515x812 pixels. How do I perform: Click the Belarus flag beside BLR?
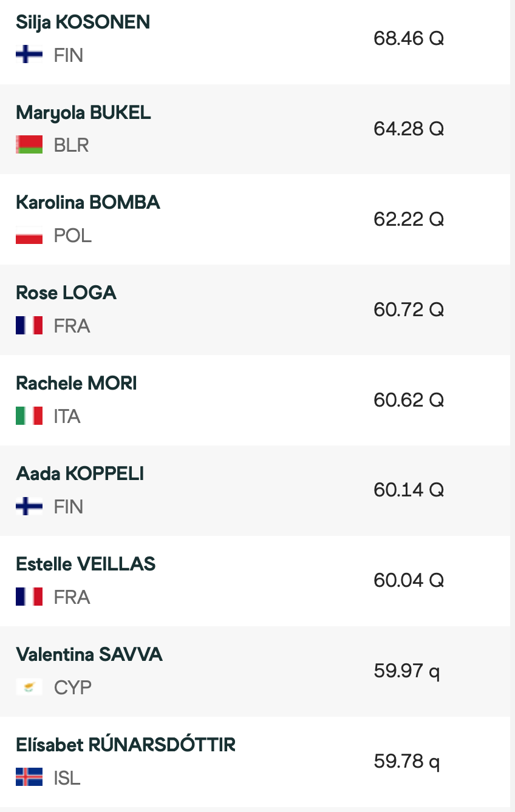tap(29, 145)
